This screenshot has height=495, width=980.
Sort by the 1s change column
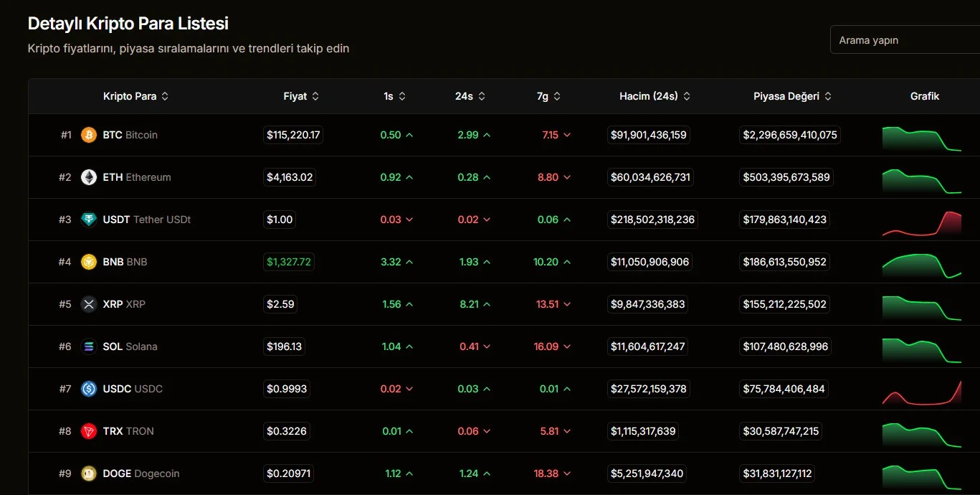394,96
